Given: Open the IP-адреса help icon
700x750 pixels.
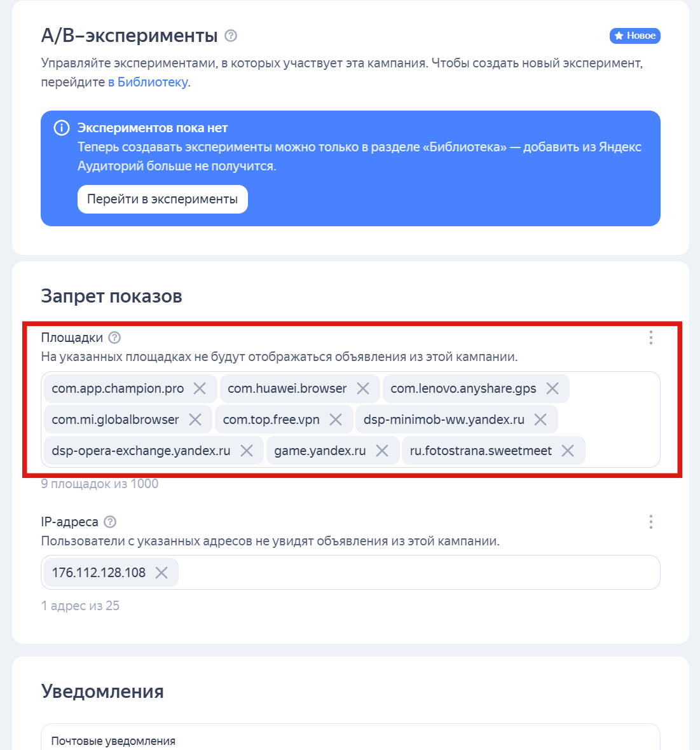Looking at the screenshot, I should 110,522.
